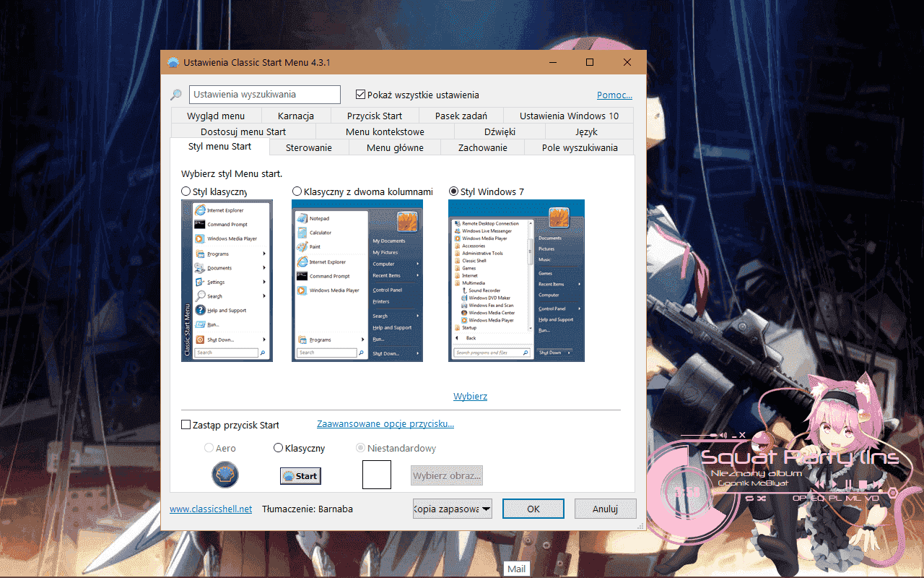Open the Zachowanie tab

pyautogui.click(x=483, y=147)
